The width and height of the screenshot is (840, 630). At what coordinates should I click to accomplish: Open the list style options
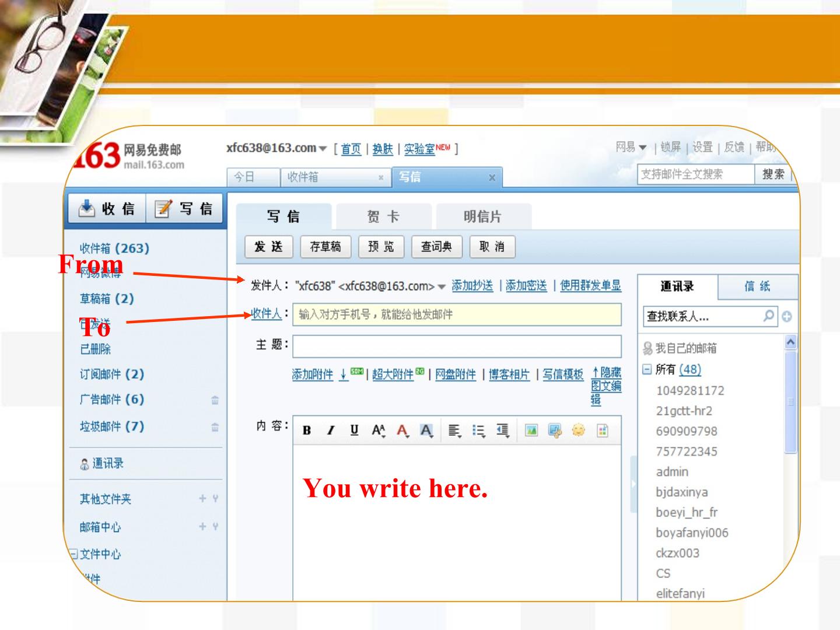coord(479,431)
